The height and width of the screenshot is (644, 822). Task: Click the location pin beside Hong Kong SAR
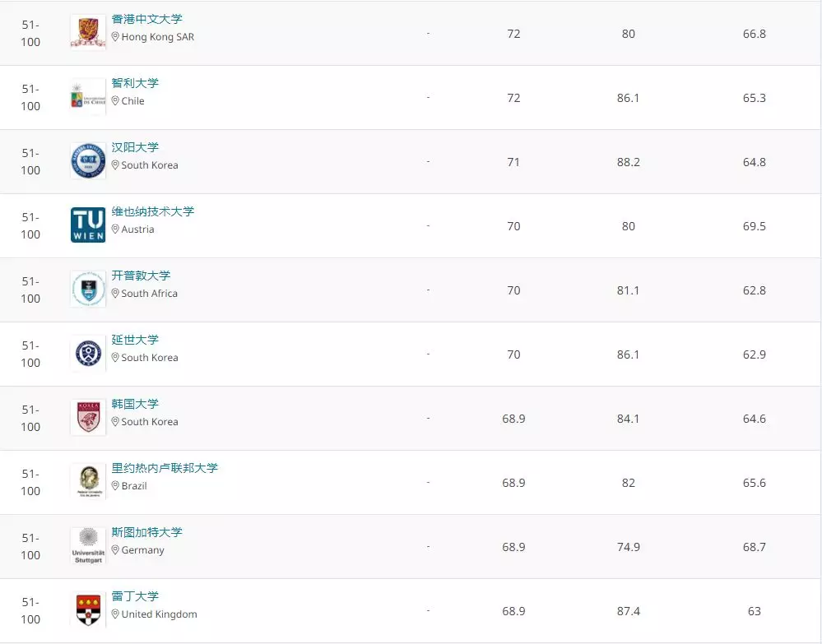coord(114,38)
